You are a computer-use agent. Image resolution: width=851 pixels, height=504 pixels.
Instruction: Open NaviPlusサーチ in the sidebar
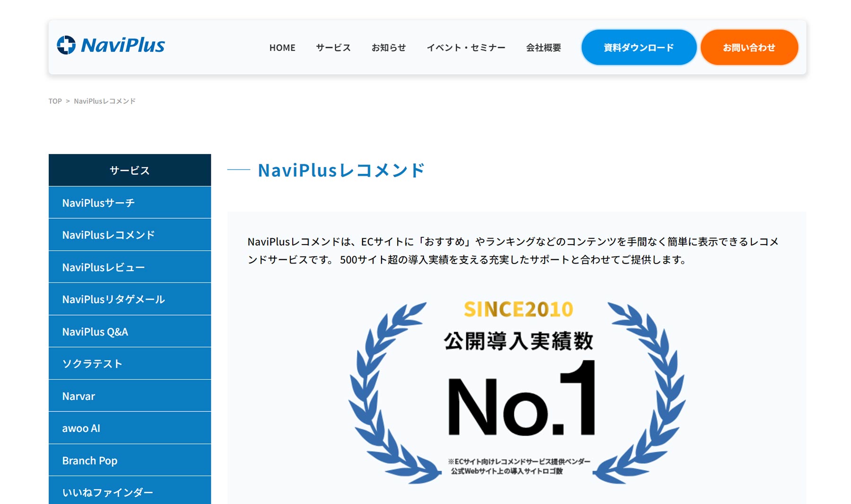[129, 202]
